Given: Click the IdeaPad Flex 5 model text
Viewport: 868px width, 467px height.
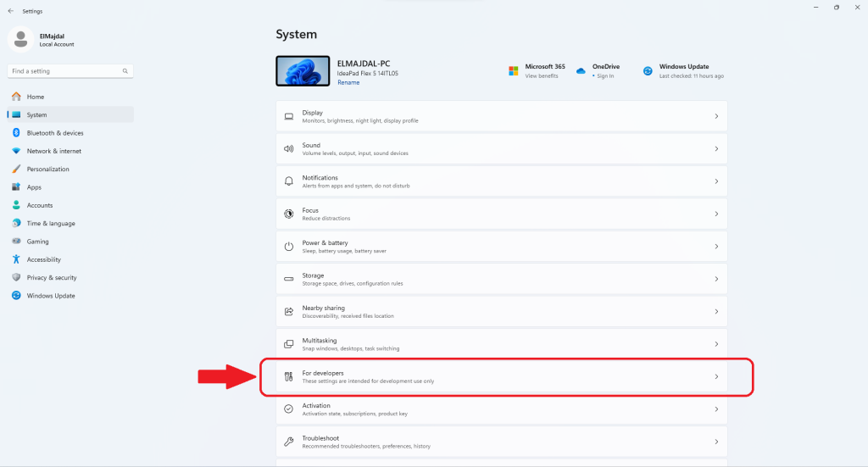Looking at the screenshot, I should click(368, 74).
